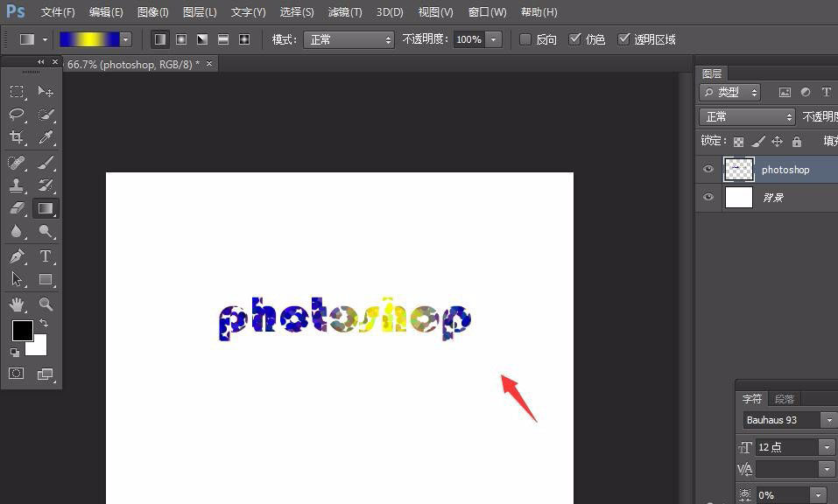The image size is (838, 504).
Task: Choose linear gradient style
Action: [159, 39]
